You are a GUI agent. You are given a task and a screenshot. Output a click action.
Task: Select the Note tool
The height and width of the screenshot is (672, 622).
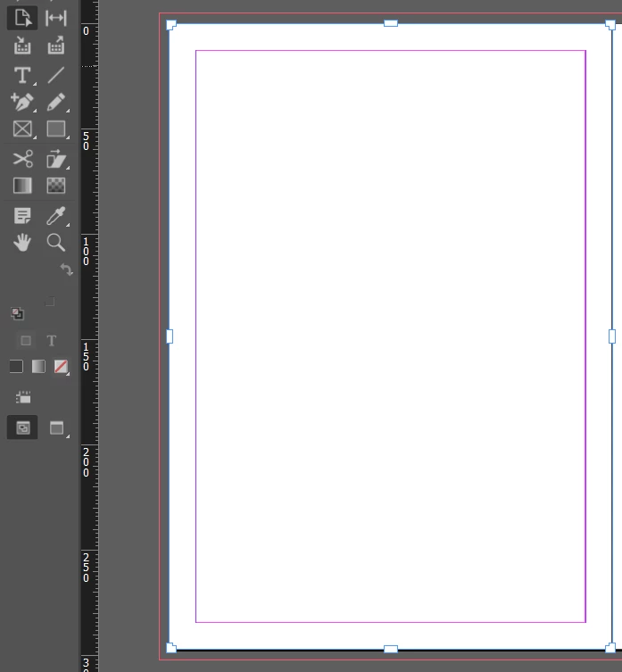click(x=22, y=216)
